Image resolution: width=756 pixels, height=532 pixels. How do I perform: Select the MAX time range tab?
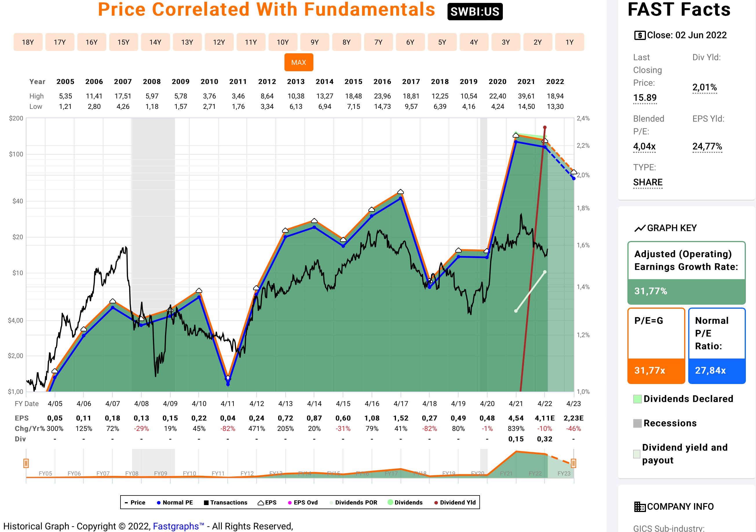299,63
